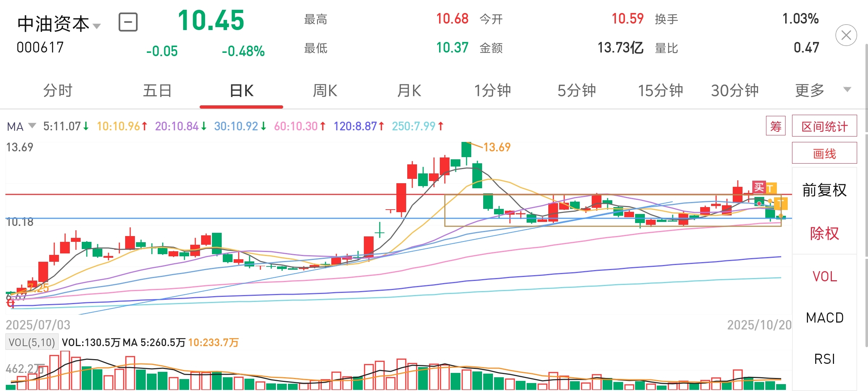Click the 13.69 peak price label
Viewport: 868px width, 391px height.
click(497, 147)
